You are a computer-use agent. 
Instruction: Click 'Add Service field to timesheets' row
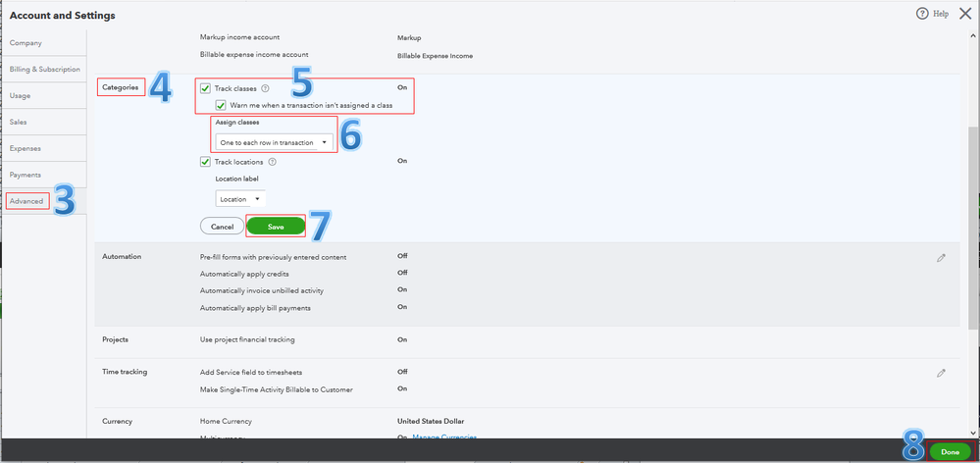coord(251,372)
